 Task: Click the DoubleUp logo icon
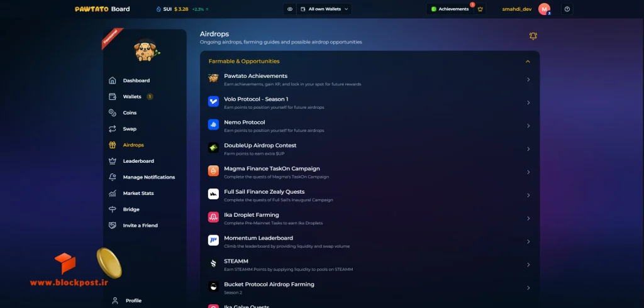click(213, 148)
